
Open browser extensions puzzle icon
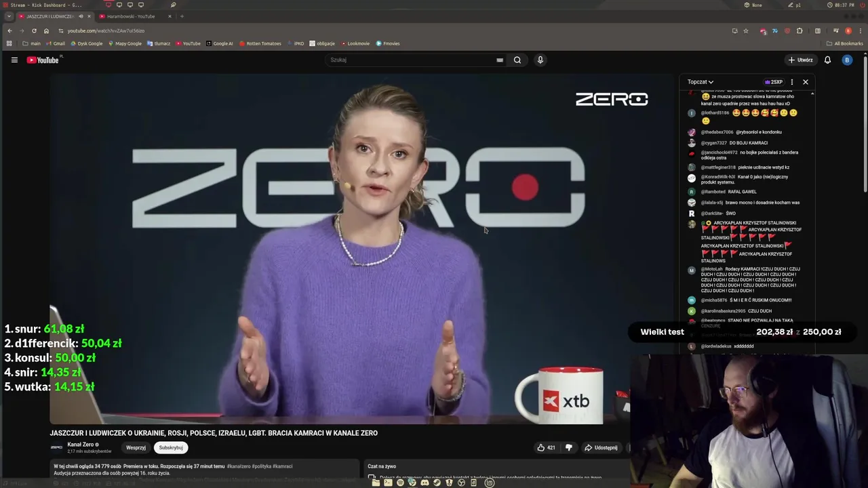point(800,30)
